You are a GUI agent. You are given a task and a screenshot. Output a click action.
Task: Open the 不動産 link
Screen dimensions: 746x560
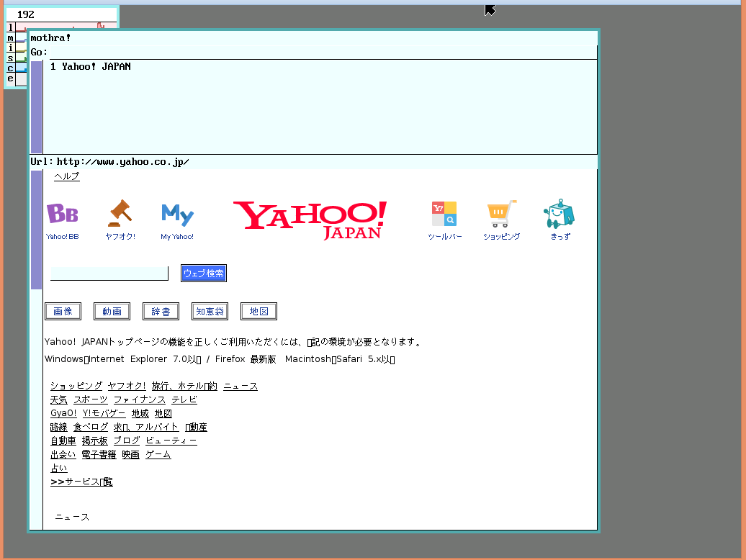point(196,427)
